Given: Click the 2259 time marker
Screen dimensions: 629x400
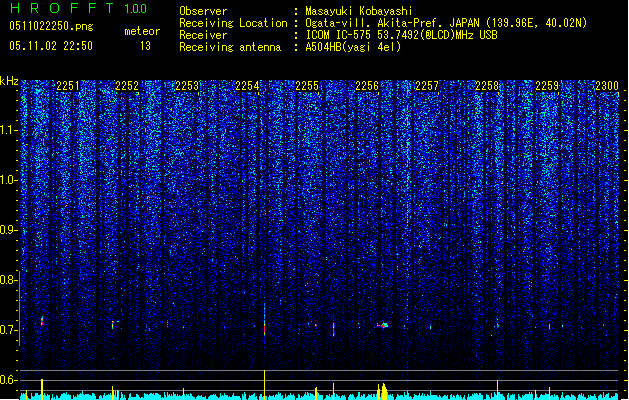Looking at the screenshot, I should [547, 86].
